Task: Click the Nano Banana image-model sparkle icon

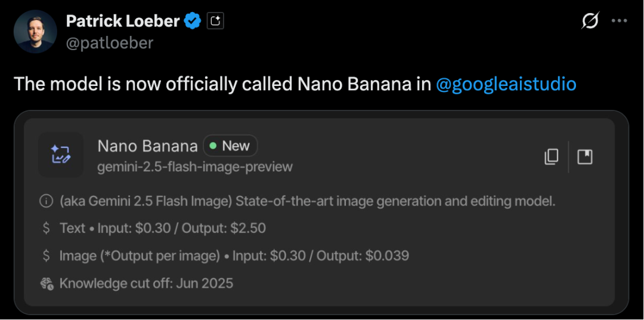Action: tap(61, 155)
